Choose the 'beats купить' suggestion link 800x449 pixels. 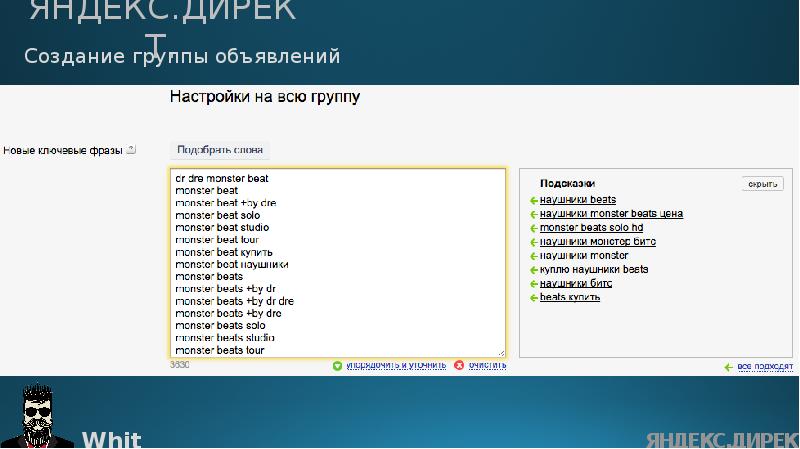click(x=570, y=298)
